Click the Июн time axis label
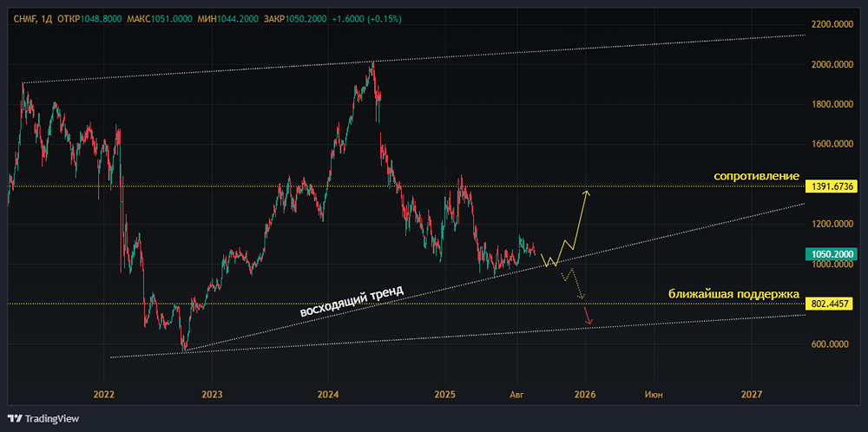 [654, 394]
